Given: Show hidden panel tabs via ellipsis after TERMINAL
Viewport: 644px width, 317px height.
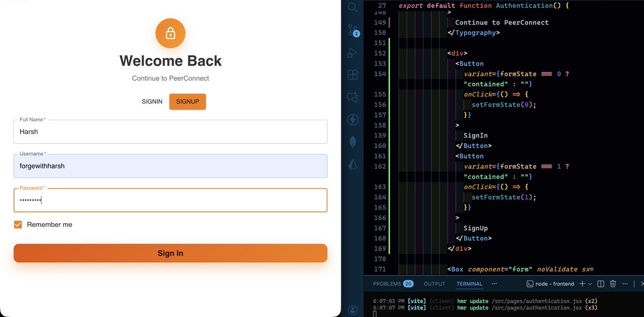Looking at the screenshot, I should (x=494, y=284).
